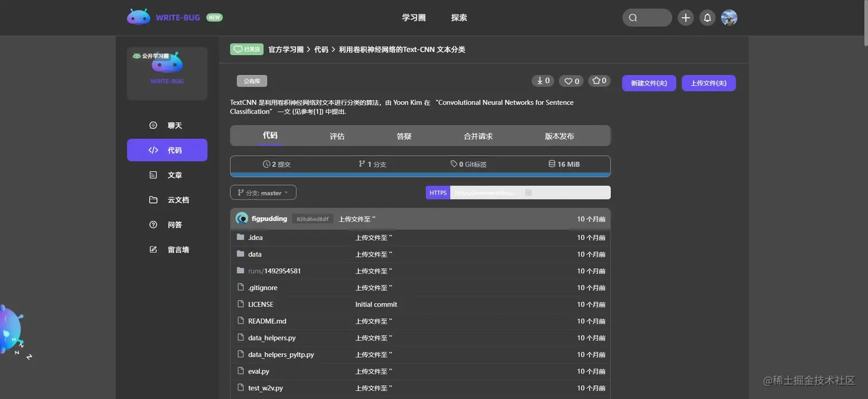Image resolution: width=868 pixels, height=399 pixels.
Task: Copy the clone URL with copy icon
Action: (x=529, y=193)
